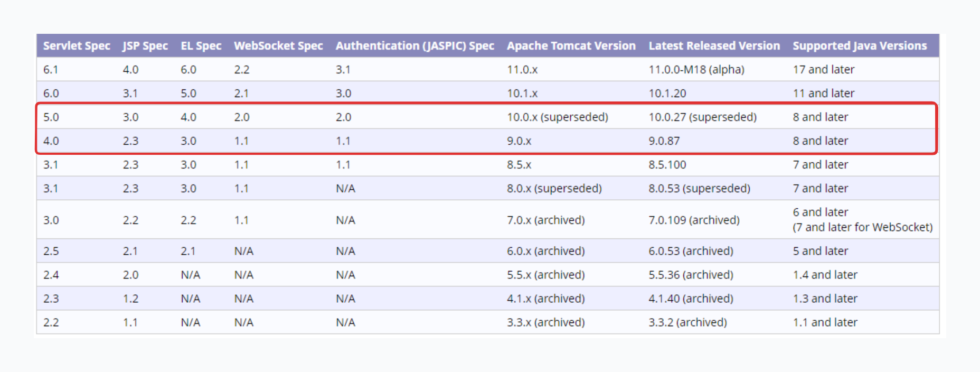Select the 8.0.x (superseded) cell

554,189
